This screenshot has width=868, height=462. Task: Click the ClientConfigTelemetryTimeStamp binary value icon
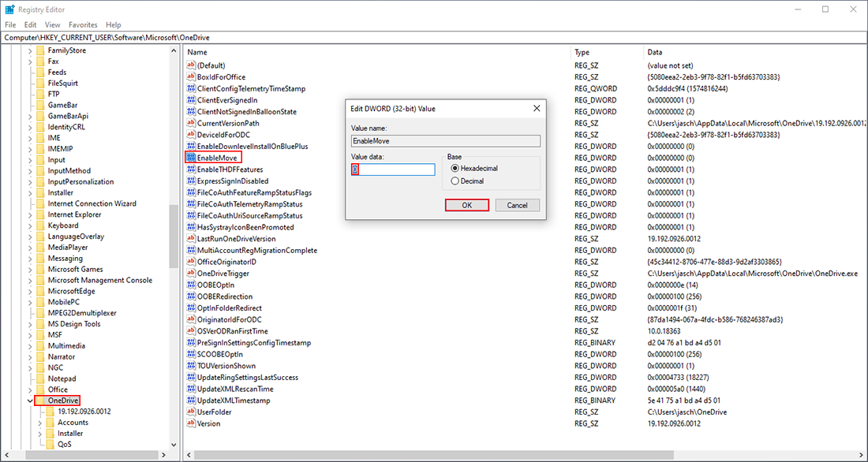pos(192,88)
